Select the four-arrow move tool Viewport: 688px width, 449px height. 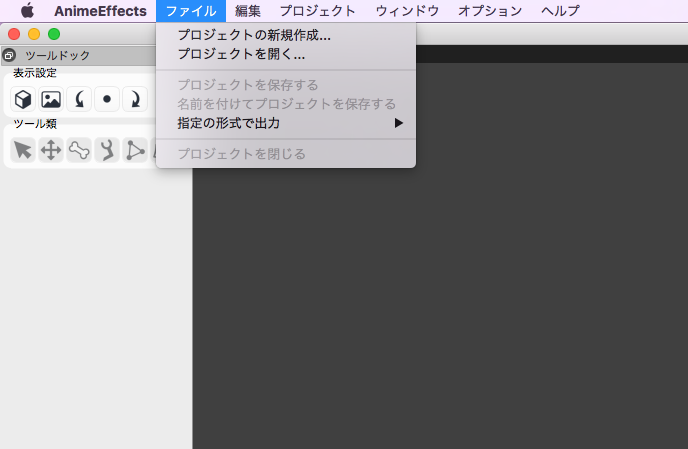coord(51,150)
